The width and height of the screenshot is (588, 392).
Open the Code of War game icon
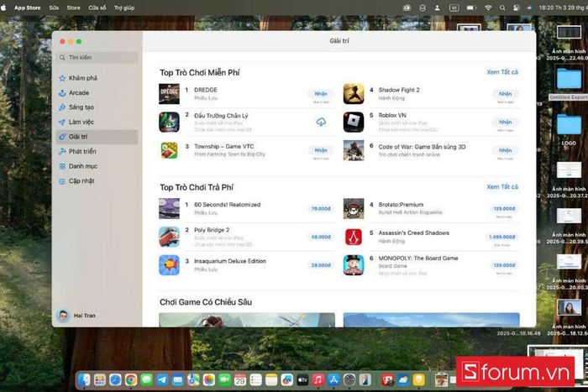(354, 150)
